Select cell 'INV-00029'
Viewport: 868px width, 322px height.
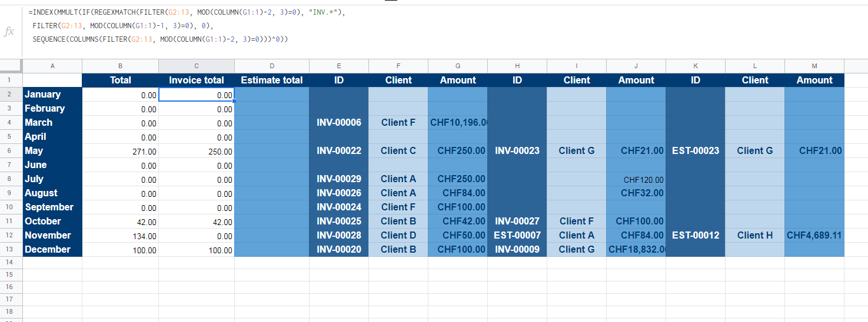[339, 179]
